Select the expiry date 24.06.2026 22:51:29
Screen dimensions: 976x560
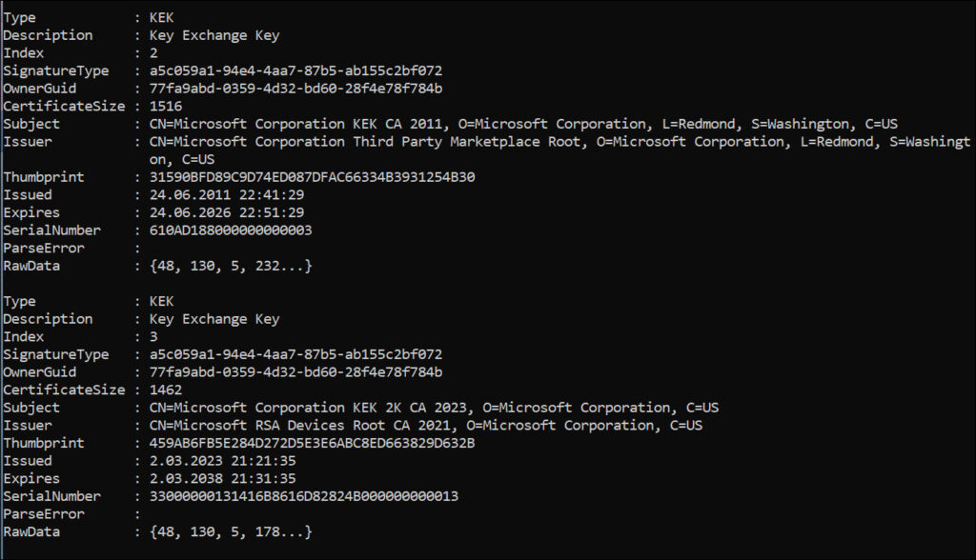tap(227, 212)
